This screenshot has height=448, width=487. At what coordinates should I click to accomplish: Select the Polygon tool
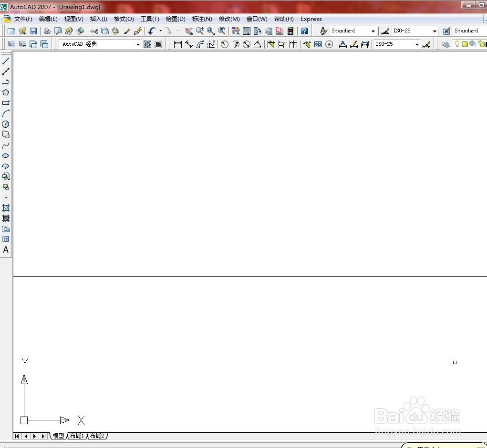6,92
